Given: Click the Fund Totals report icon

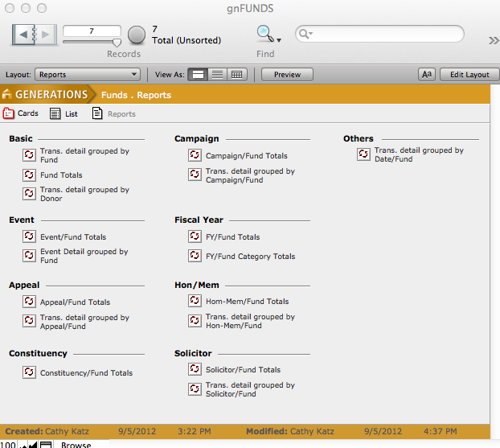Looking at the screenshot, I should click(x=30, y=175).
